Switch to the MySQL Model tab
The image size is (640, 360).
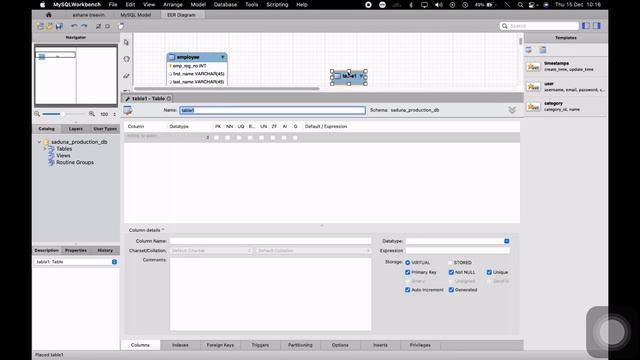coord(136,15)
